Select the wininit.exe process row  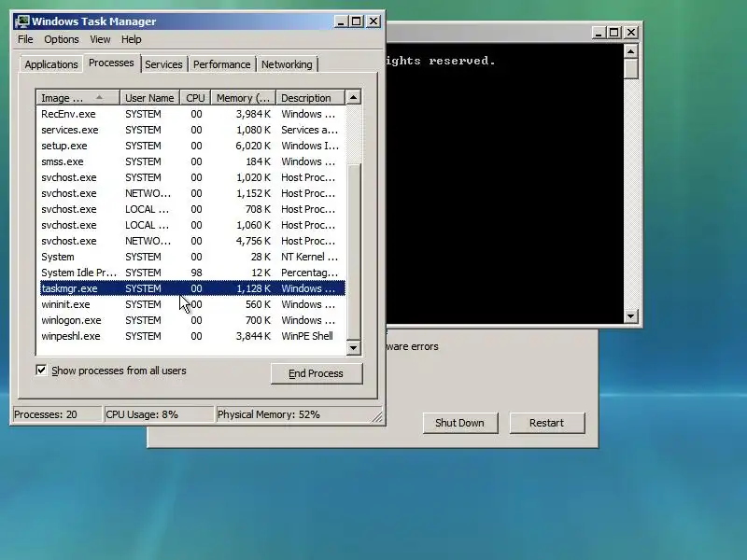click(x=192, y=305)
